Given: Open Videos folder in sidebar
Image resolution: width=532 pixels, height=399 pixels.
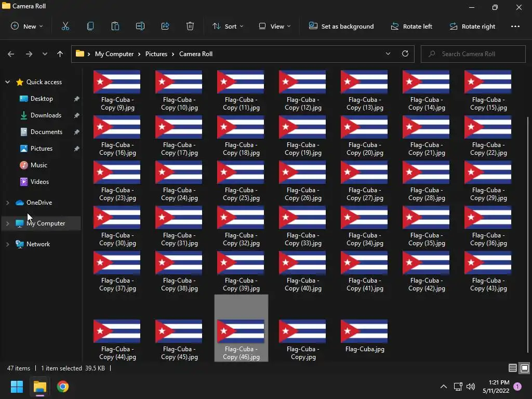Looking at the screenshot, I should pos(39,182).
